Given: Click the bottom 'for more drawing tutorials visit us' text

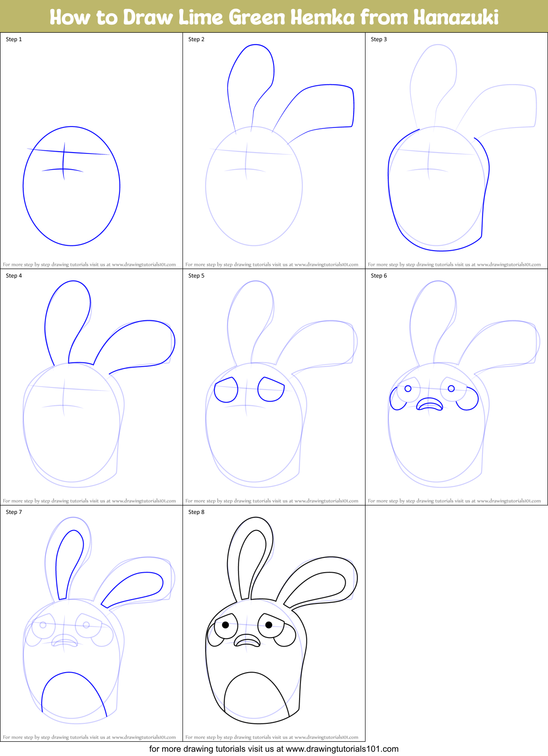Looking at the screenshot, I should click(274, 749).
